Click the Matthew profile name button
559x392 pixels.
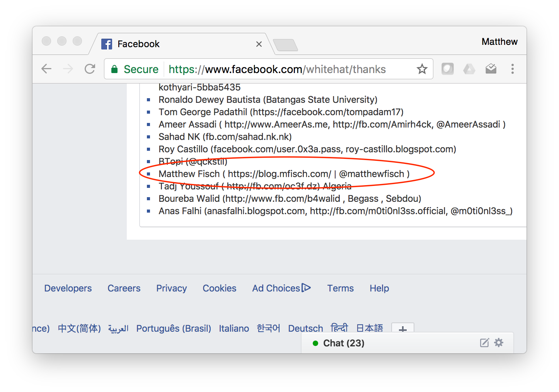click(x=499, y=42)
